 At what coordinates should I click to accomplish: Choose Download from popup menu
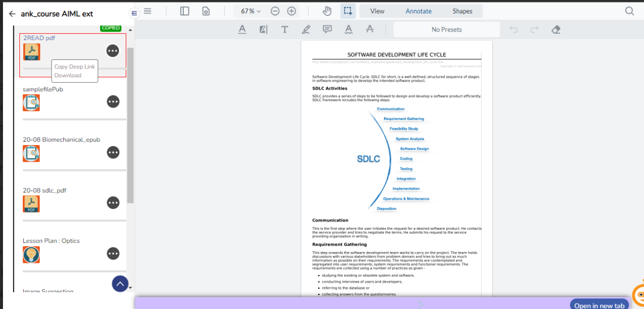click(x=68, y=75)
